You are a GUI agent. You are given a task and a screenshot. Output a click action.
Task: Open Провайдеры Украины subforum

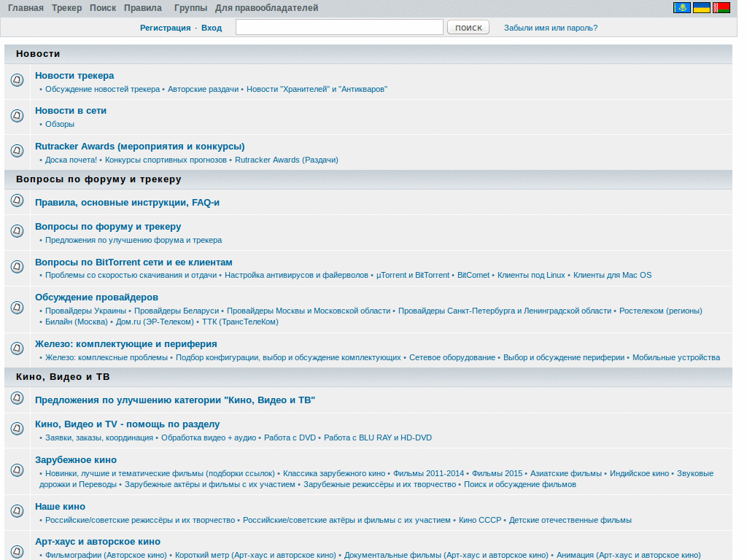coord(86,311)
